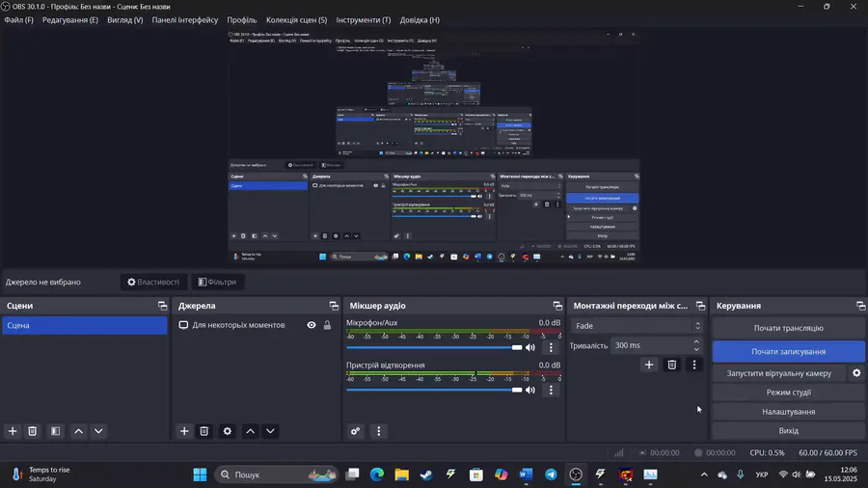Screen dimensions: 868x488
Task: Decrease Тривалість value with down arrow
Action: tap(696, 349)
